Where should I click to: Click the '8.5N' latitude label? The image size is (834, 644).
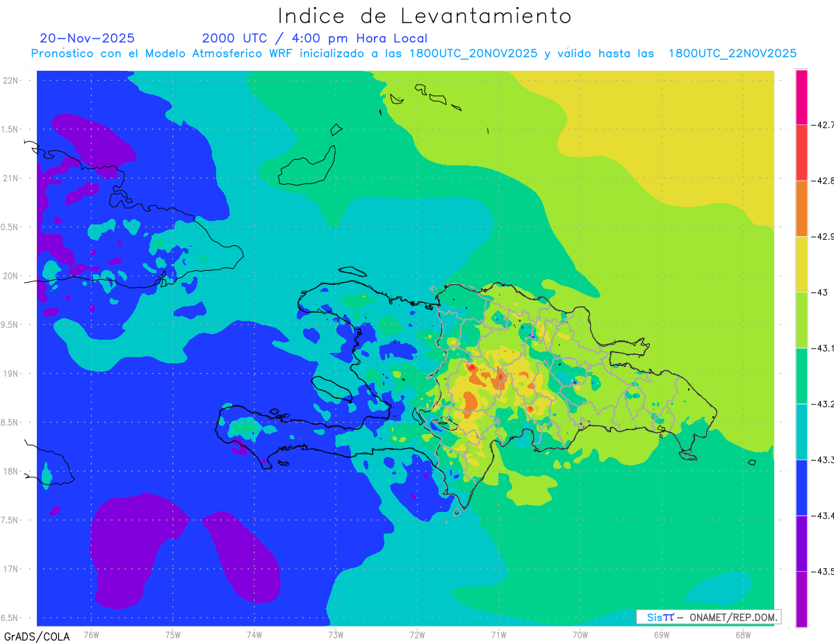(10, 422)
